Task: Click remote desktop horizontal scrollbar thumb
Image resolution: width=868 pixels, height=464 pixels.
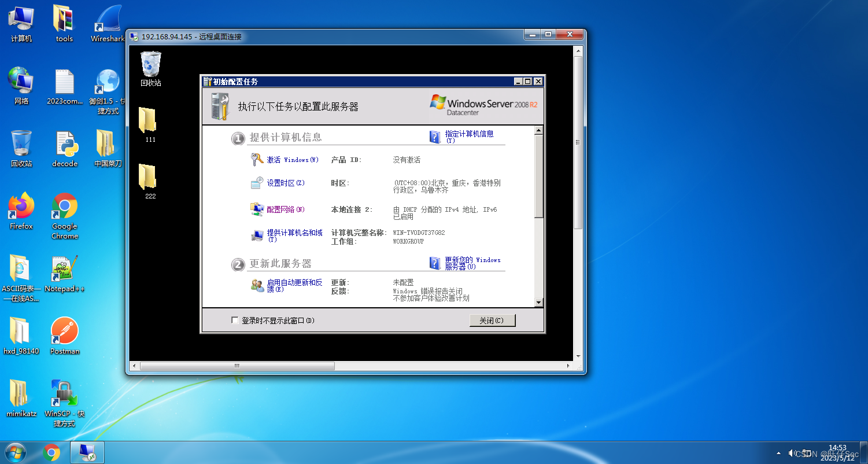Action: coord(237,366)
